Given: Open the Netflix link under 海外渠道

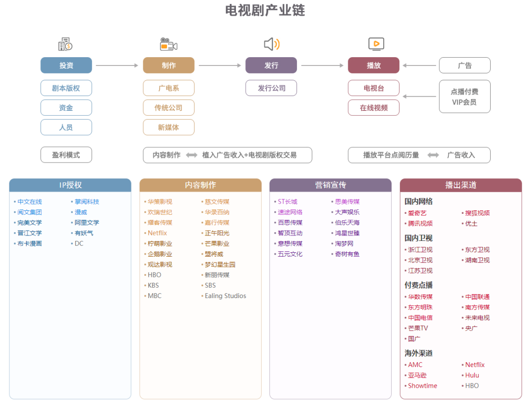Looking at the screenshot, I should pyautogui.click(x=474, y=365).
